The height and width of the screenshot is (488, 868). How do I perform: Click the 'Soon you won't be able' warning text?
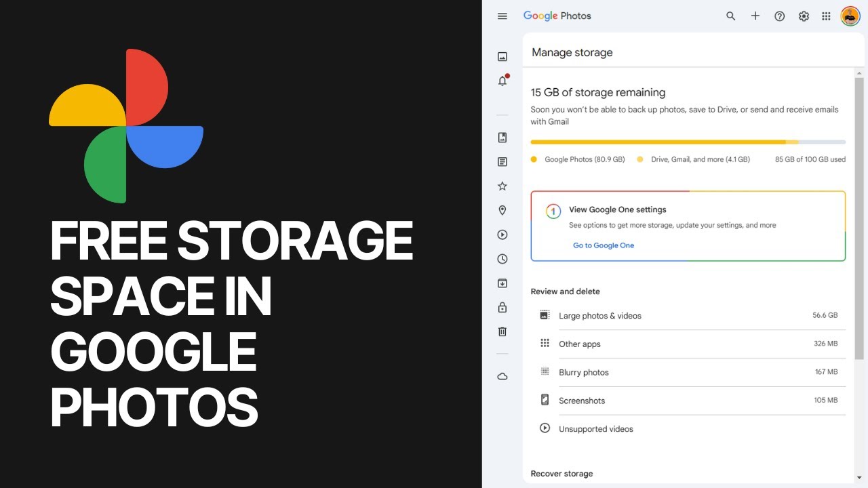point(685,115)
